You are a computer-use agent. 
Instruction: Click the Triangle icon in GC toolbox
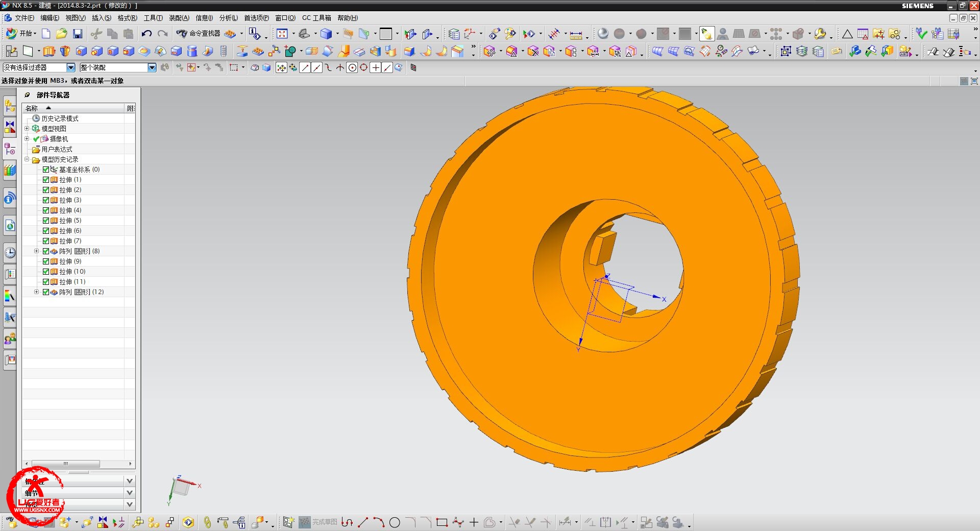tap(847, 34)
